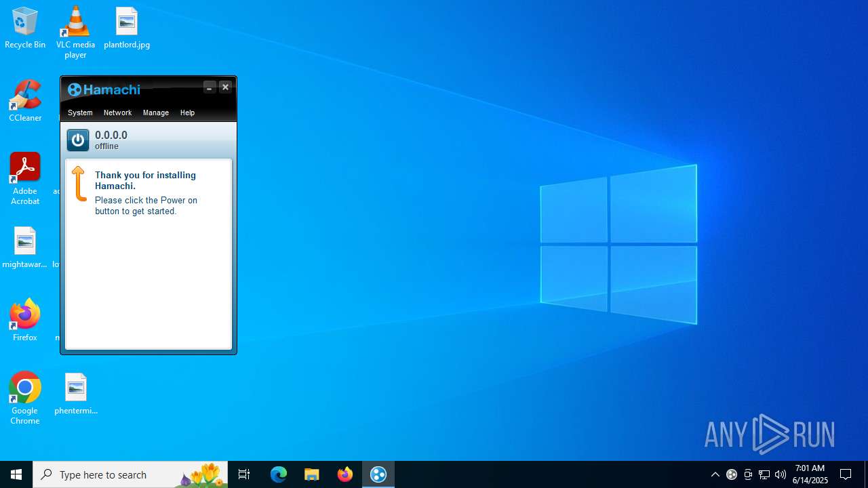
Task: Select the plantlord.jpg file on desktop
Action: click(x=127, y=28)
